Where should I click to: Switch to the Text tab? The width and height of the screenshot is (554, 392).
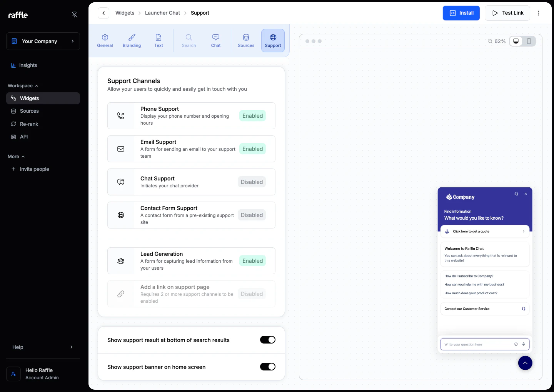[x=159, y=40]
